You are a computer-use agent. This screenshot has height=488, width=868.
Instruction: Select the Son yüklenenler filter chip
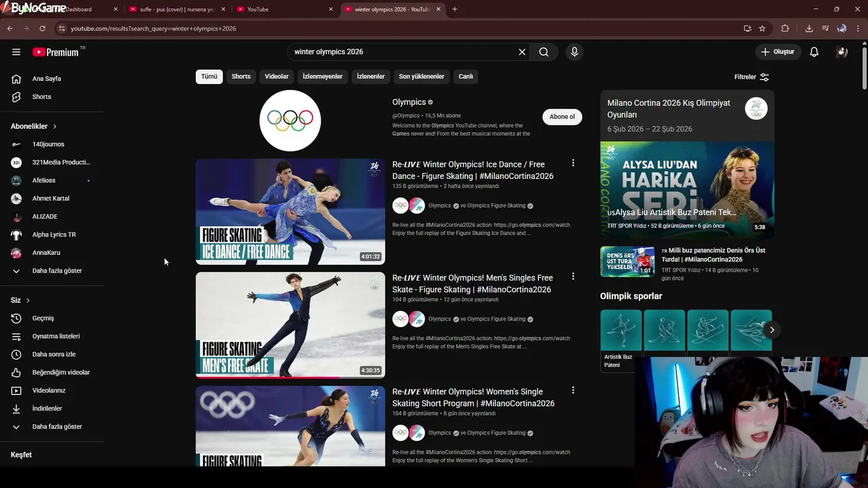coord(422,77)
